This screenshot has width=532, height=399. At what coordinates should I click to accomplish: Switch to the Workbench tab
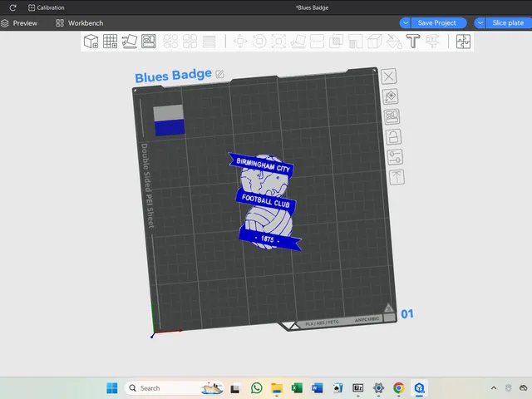[80, 23]
